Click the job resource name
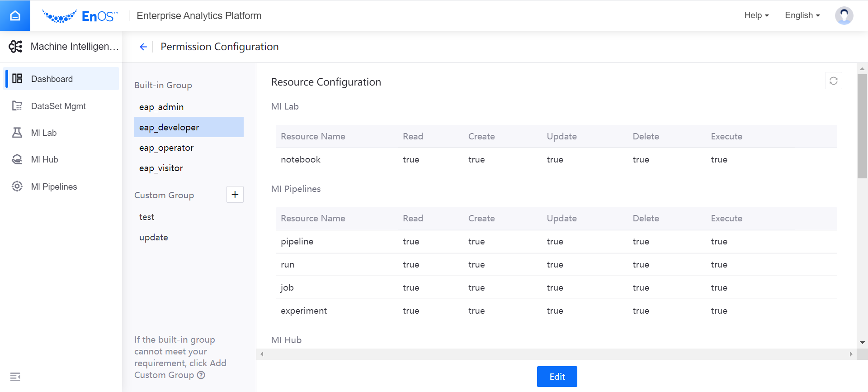 [x=287, y=288]
